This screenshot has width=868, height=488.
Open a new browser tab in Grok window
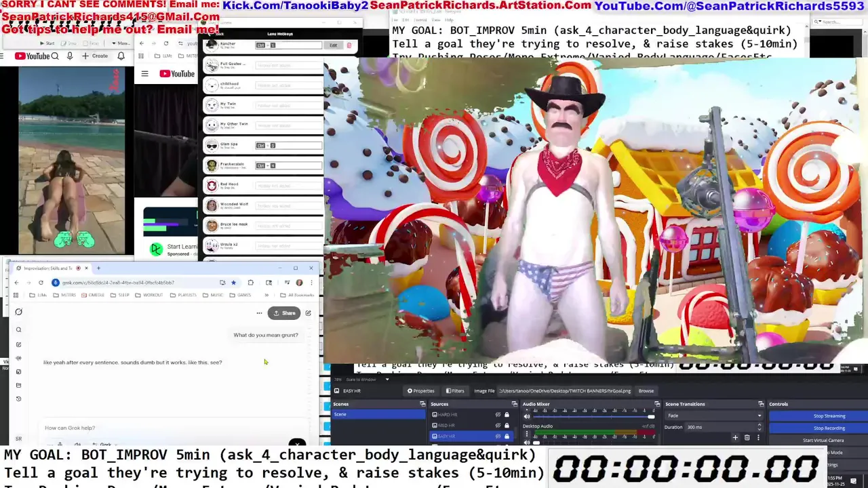point(98,268)
